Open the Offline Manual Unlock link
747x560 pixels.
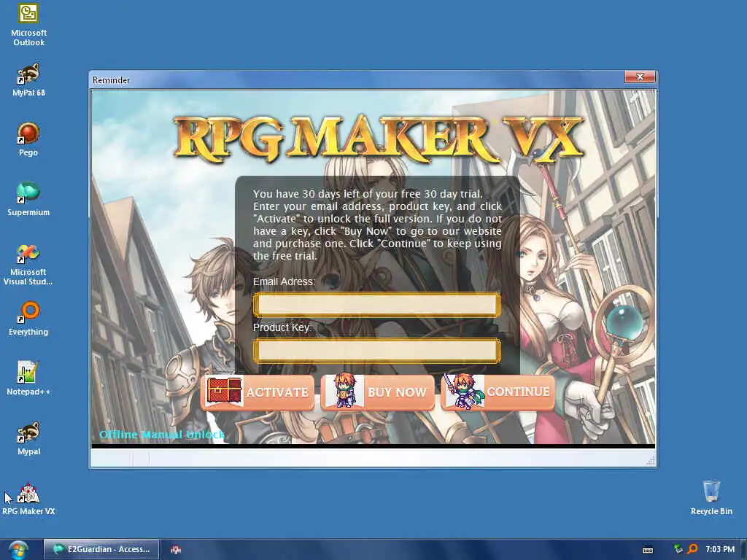click(x=162, y=435)
